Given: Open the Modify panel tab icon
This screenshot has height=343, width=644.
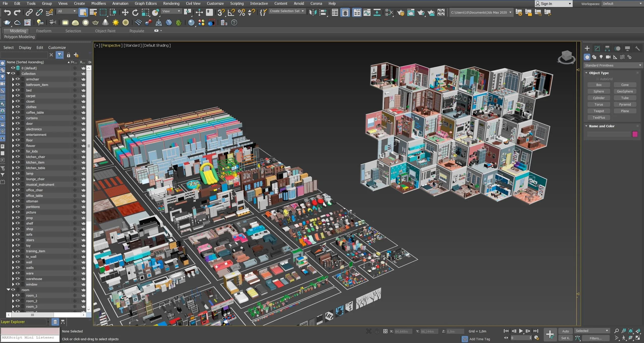Looking at the screenshot, I should pyautogui.click(x=597, y=48).
